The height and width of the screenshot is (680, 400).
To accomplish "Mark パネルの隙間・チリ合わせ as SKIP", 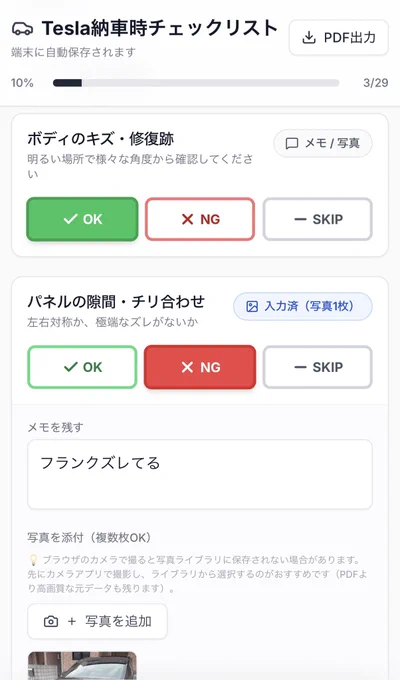I will point(318,367).
